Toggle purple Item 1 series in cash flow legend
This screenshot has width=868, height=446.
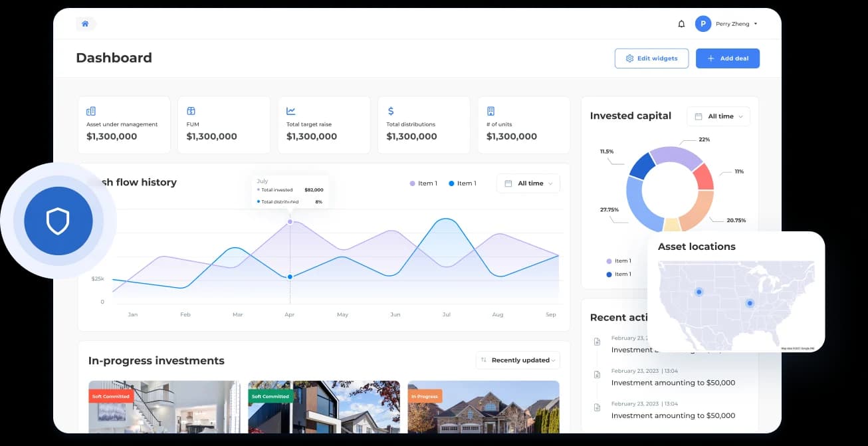(423, 183)
